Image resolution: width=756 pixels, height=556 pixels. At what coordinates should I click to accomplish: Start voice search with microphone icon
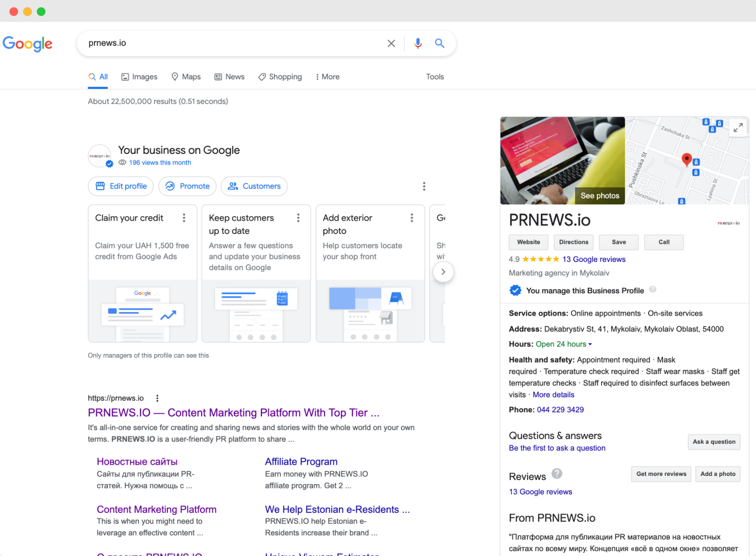tap(418, 43)
